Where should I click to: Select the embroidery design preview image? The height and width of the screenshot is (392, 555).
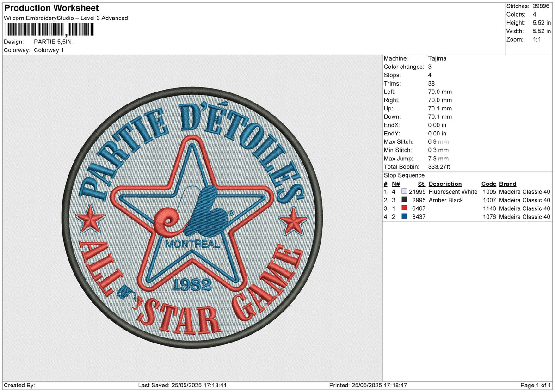point(192,217)
